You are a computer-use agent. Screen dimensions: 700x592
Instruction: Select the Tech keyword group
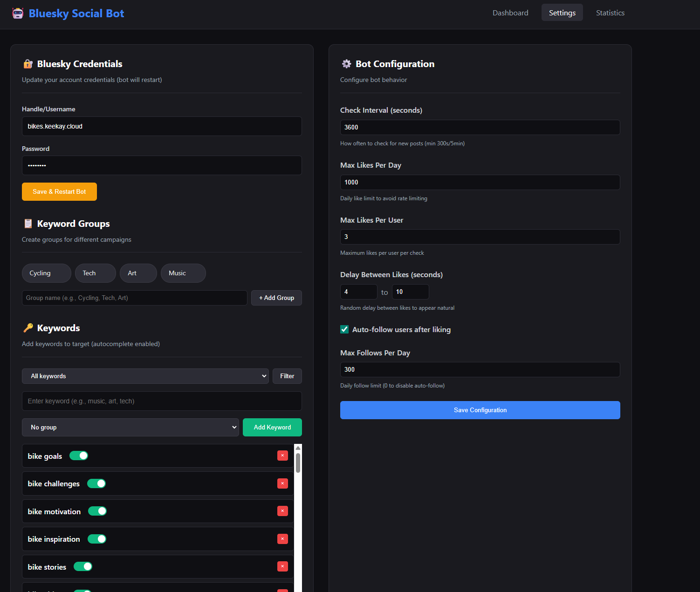click(96, 273)
